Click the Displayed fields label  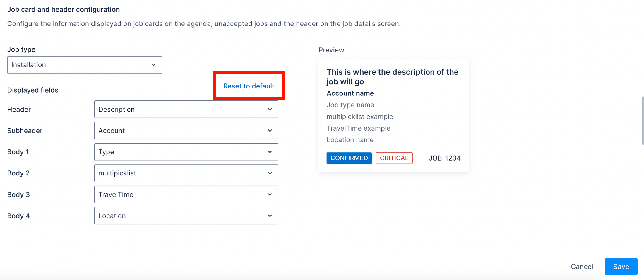33,90
